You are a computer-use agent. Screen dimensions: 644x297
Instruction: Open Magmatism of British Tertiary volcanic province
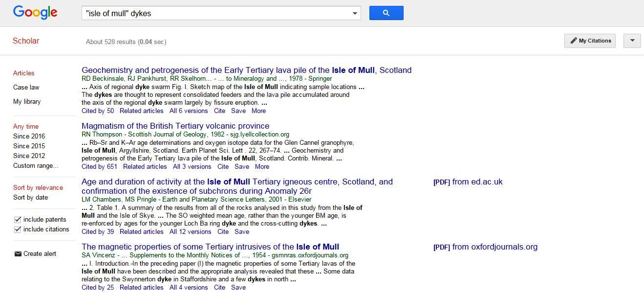pos(175,126)
